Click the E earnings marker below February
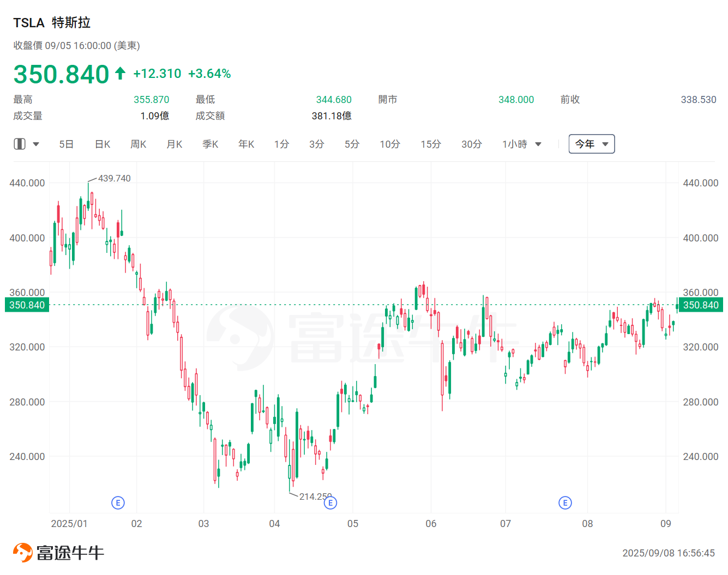This screenshot has height=575, width=728. (118, 503)
